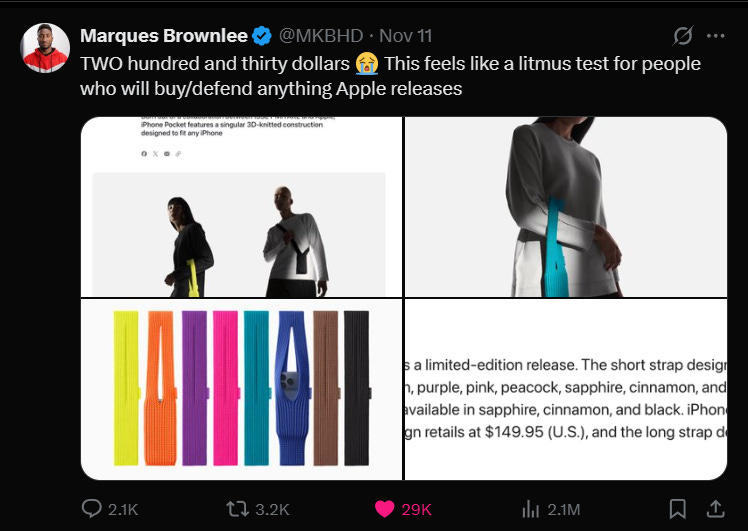Click the 3.2K reposts count
The width and height of the screenshot is (748, 531).
272,510
